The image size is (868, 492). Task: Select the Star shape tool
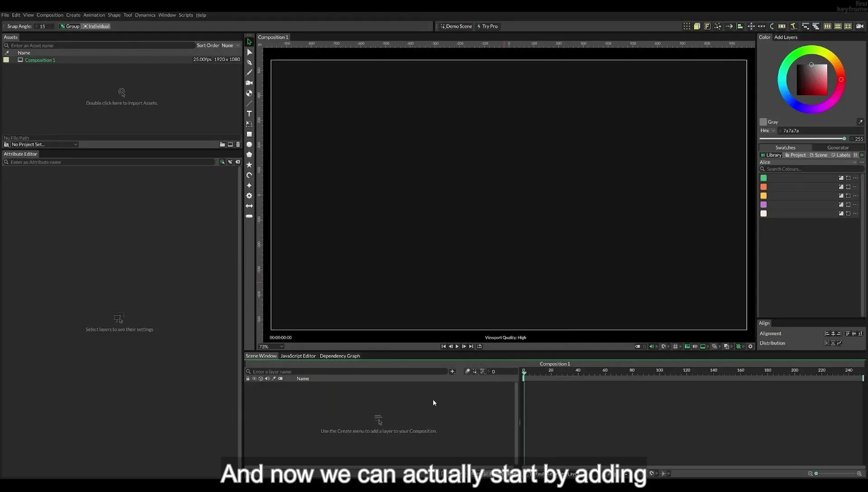coord(249,165)
